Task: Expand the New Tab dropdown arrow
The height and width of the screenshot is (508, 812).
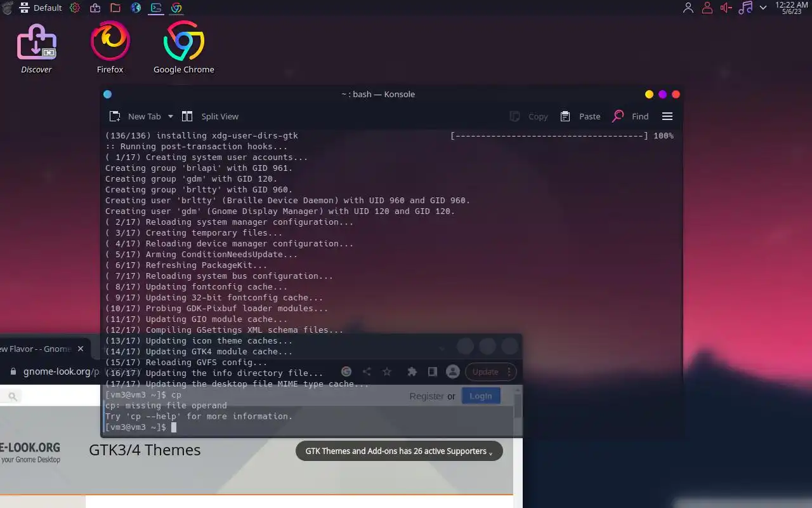Action: tap(170, 117)
